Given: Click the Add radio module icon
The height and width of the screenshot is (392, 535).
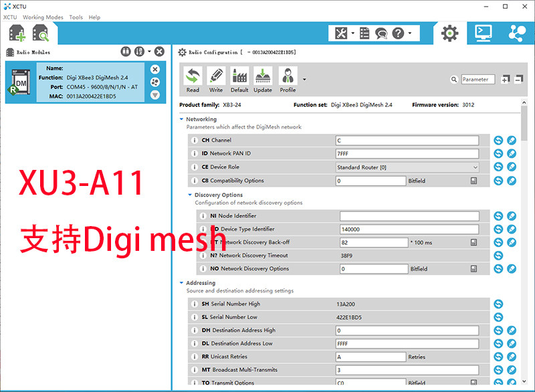Looking at the screenshot, I should point(17,33).
